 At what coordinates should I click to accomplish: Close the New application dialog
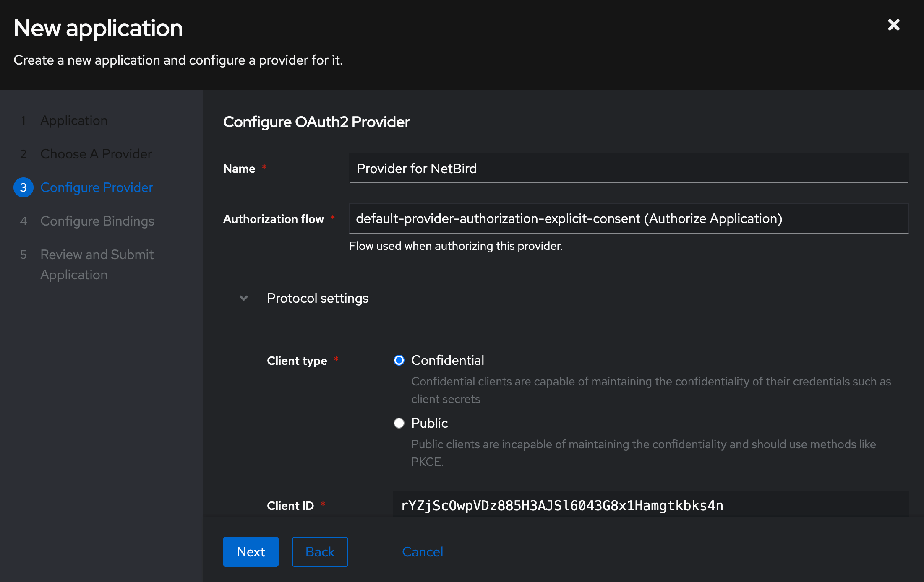click(893, 25)
